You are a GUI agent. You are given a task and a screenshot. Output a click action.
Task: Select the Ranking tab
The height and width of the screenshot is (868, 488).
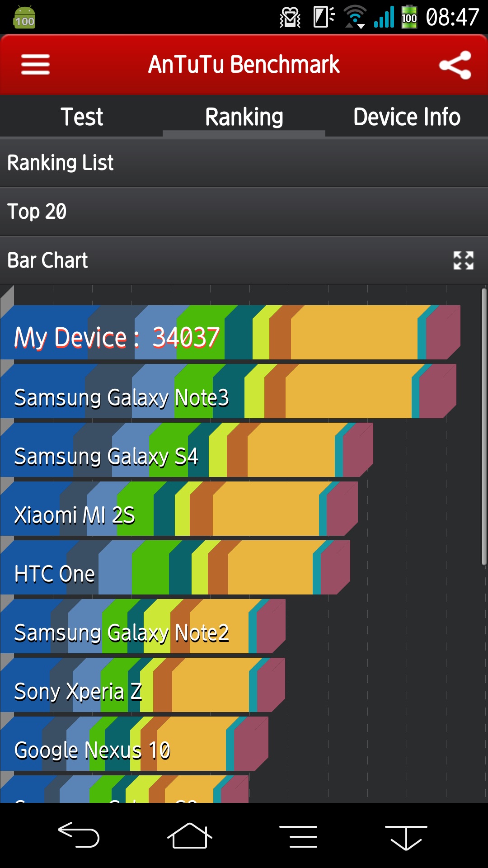pos(244,117)
